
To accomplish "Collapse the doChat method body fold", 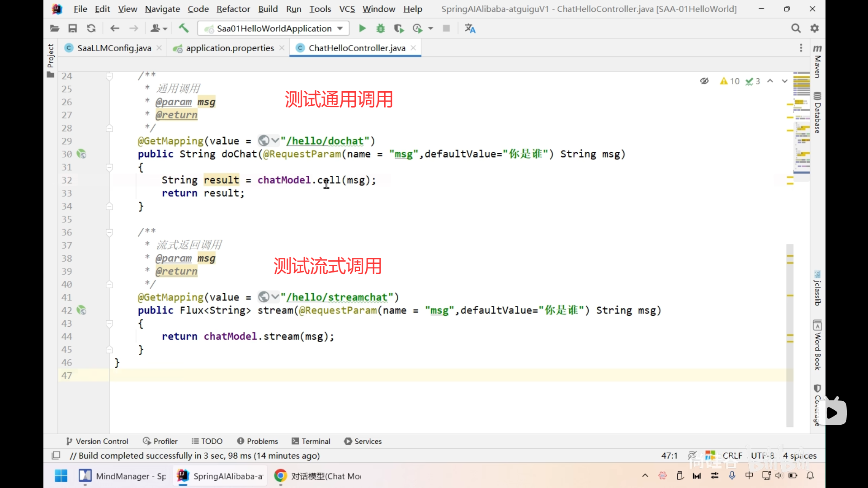I will click(x=109, y=167).
